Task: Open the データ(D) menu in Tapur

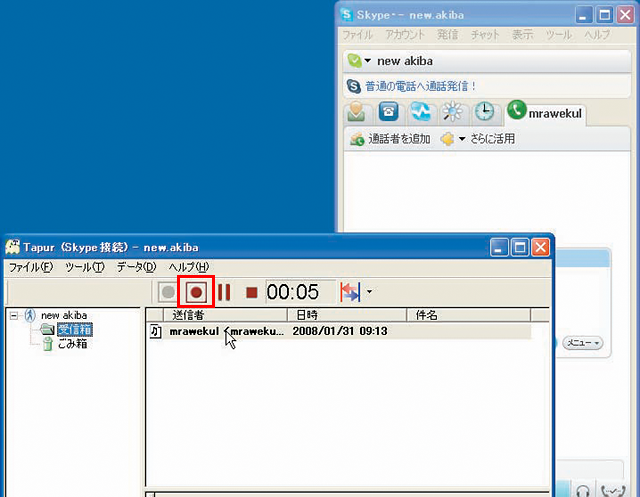Action: [137, 267]
